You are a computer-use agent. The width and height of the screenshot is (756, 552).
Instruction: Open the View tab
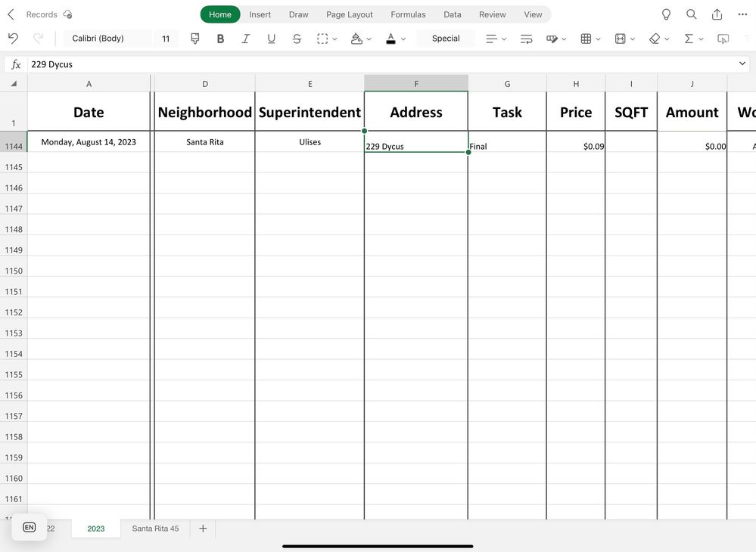pos(533,14)
